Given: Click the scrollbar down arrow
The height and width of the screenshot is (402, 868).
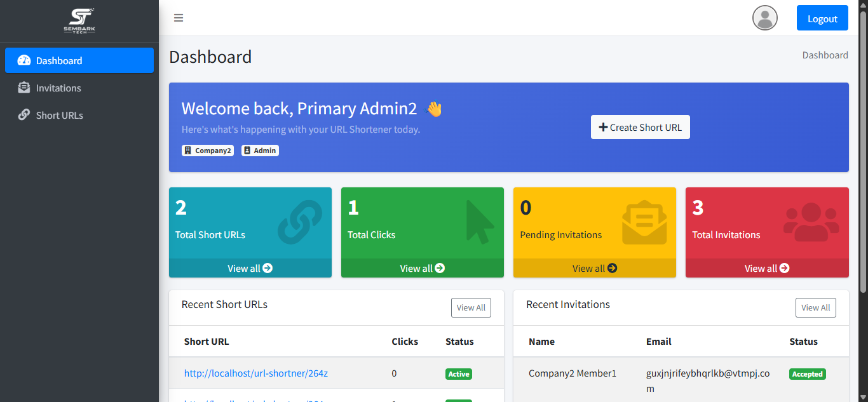Looking at the screenshot, I should 863,397.
